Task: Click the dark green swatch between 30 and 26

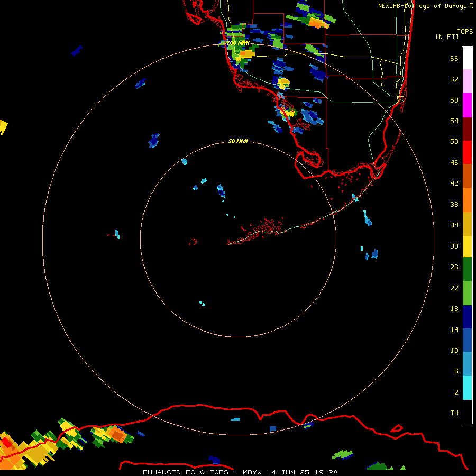Action: [x=467, y=269]
